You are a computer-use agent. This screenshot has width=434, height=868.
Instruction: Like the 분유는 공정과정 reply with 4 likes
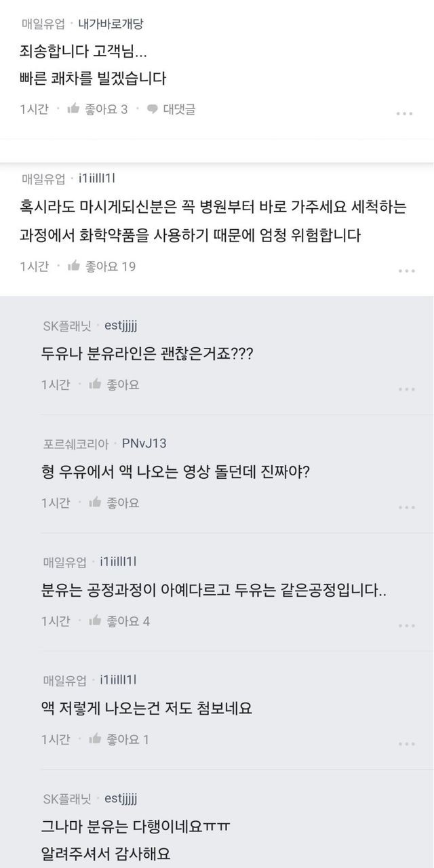coord(96,621)
